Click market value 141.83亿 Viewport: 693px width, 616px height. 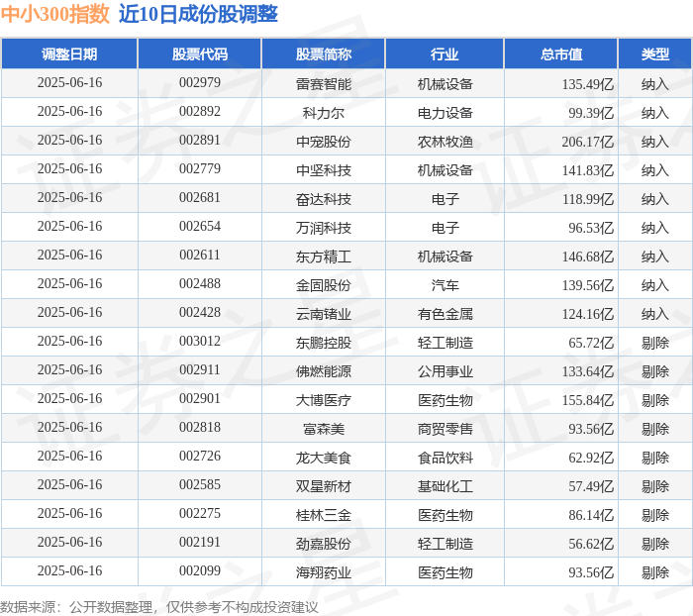coord(588,170)
